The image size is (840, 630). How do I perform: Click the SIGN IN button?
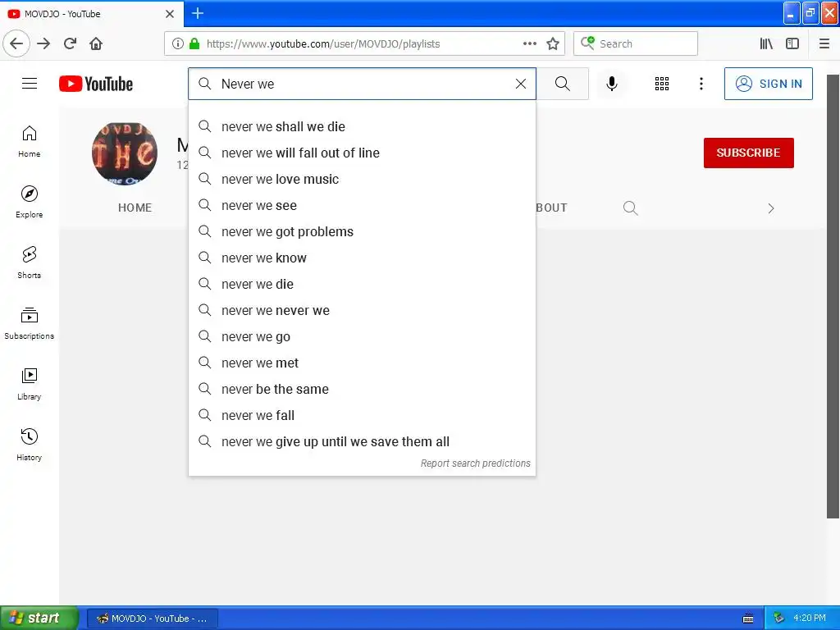click(768, 84)
